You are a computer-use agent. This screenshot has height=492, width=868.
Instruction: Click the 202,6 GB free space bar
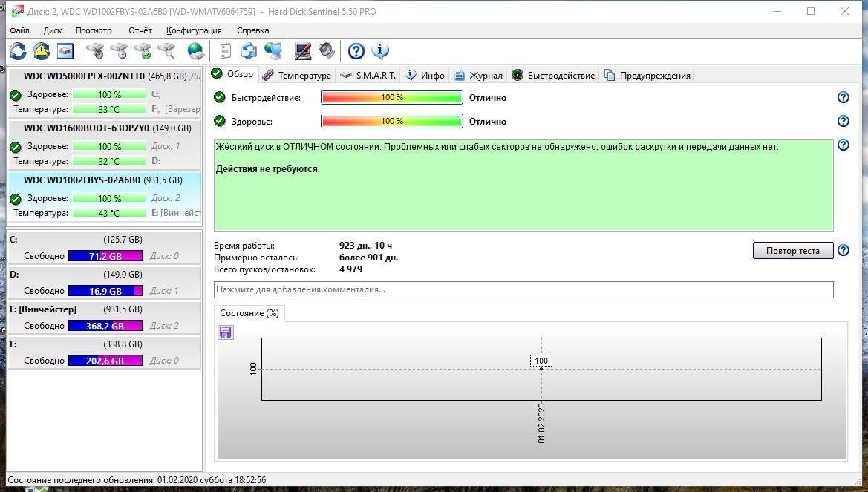(105, 361)
